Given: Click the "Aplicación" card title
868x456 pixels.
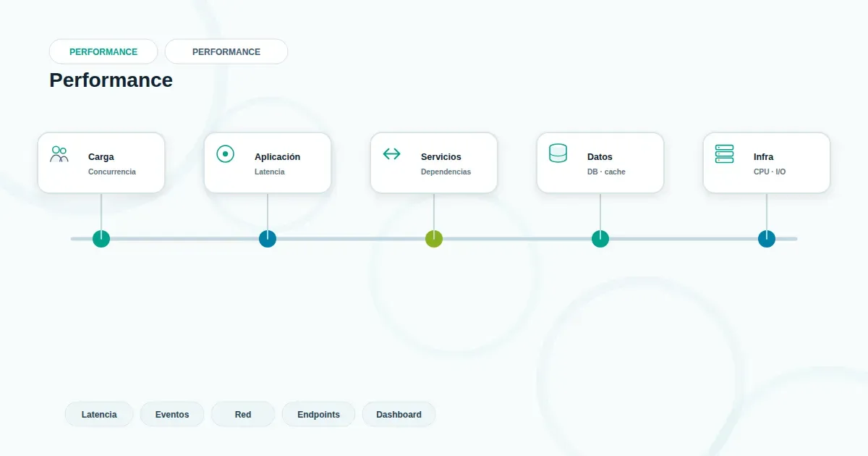Looking at the screenshot, I should tap(277, 157).
